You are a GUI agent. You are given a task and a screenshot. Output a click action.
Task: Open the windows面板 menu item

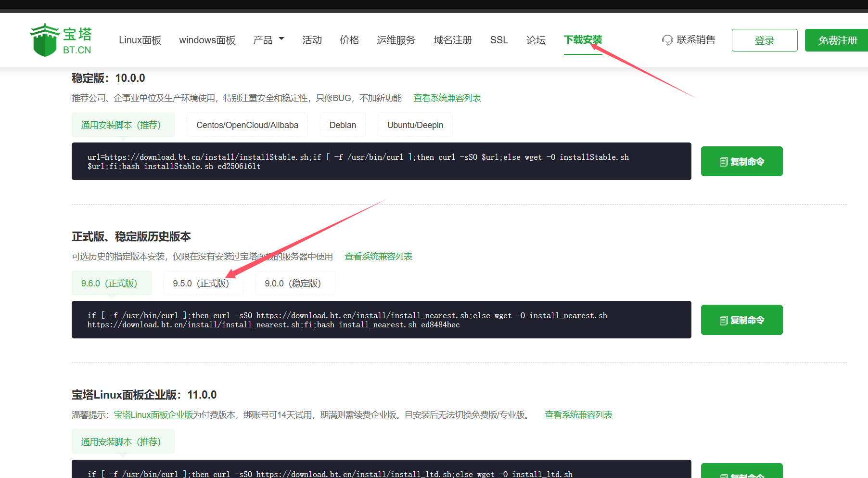tap(207, 40)
